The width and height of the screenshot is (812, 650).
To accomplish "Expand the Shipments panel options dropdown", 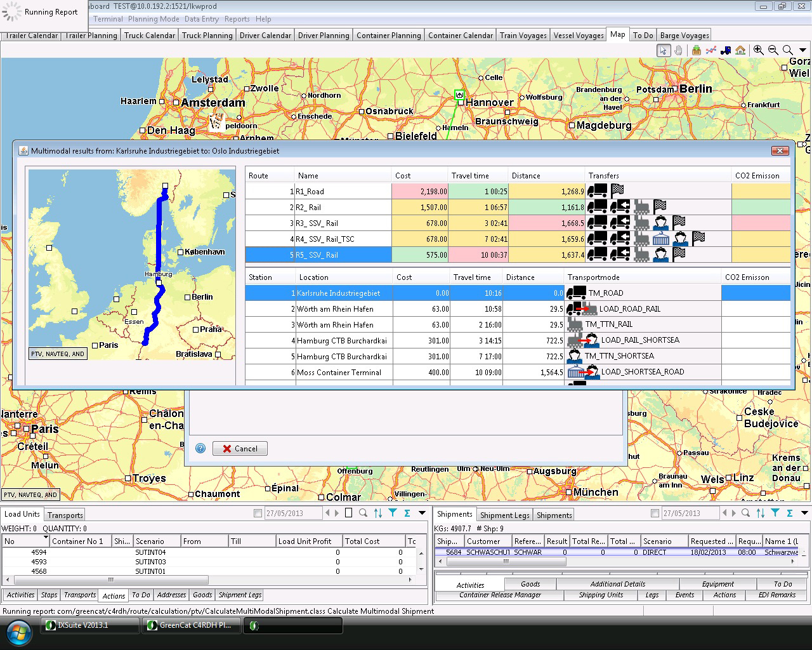I will 804,513.
